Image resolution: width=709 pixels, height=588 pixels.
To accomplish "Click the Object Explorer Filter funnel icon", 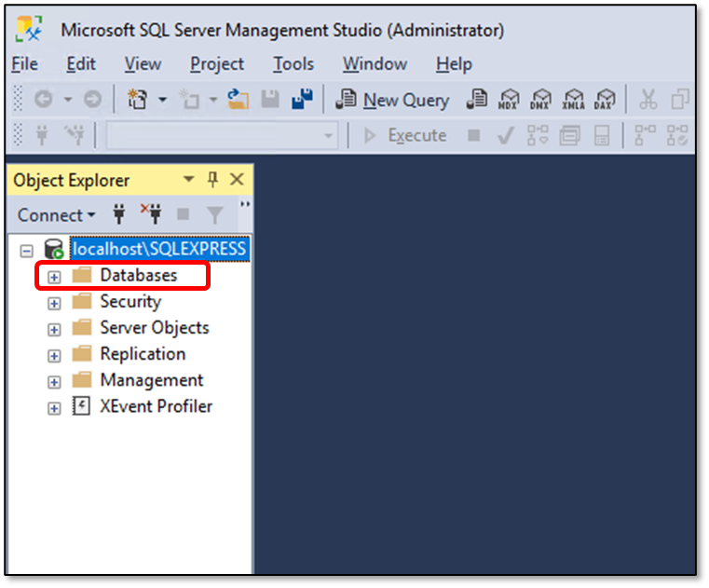I will 215,215.
